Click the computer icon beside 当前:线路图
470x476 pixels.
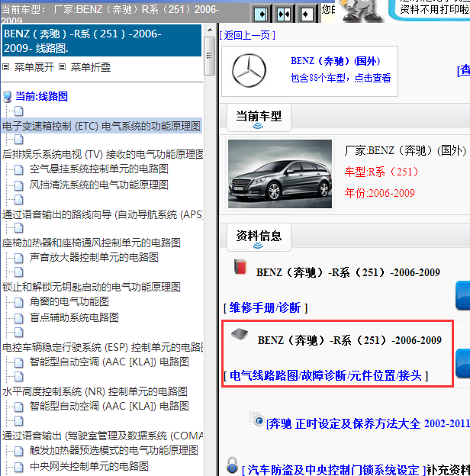(x=8, y=97)
